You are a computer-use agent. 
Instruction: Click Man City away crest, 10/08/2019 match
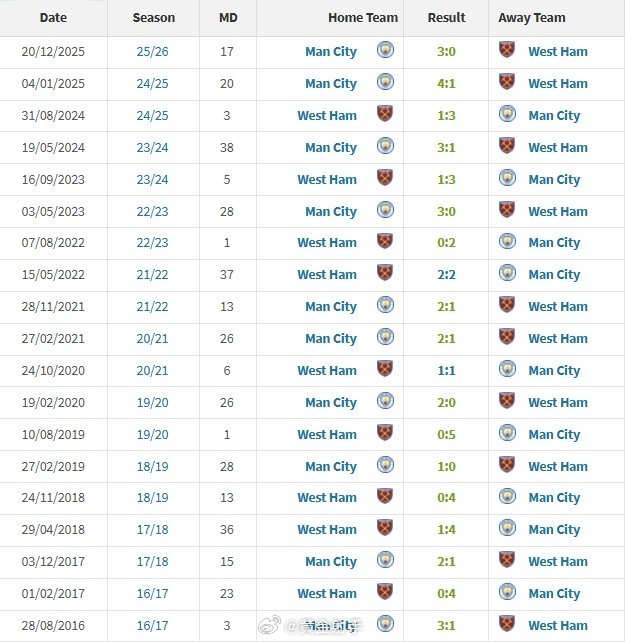(507, 434)
